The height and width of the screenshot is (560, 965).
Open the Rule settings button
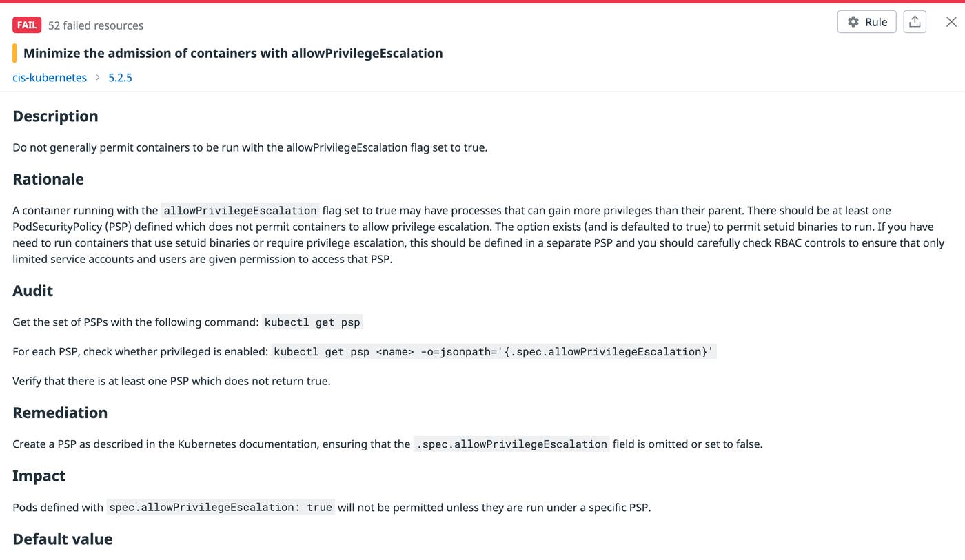click(866, 21)
